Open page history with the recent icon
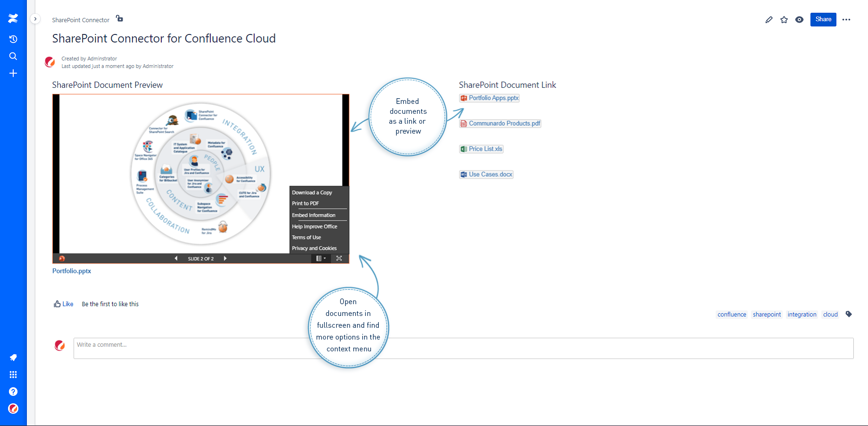 click(x=13, y=39)
